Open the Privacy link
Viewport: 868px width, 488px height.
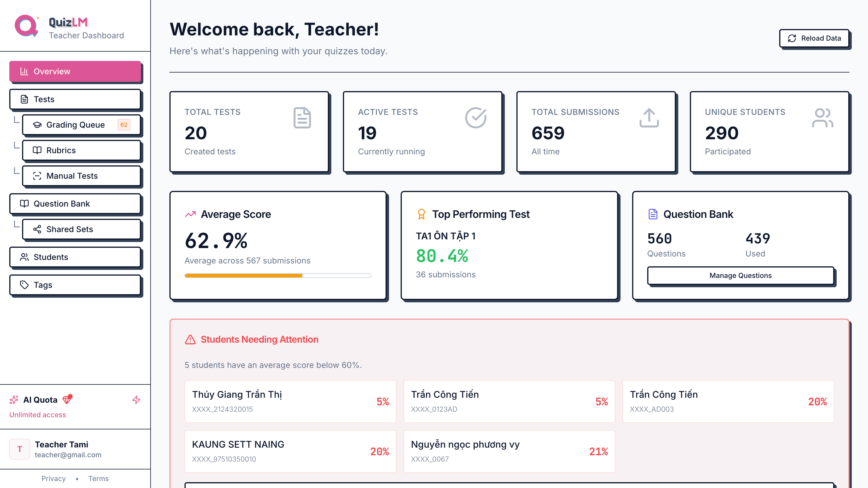pyautogui.click(x=53, y=478)
